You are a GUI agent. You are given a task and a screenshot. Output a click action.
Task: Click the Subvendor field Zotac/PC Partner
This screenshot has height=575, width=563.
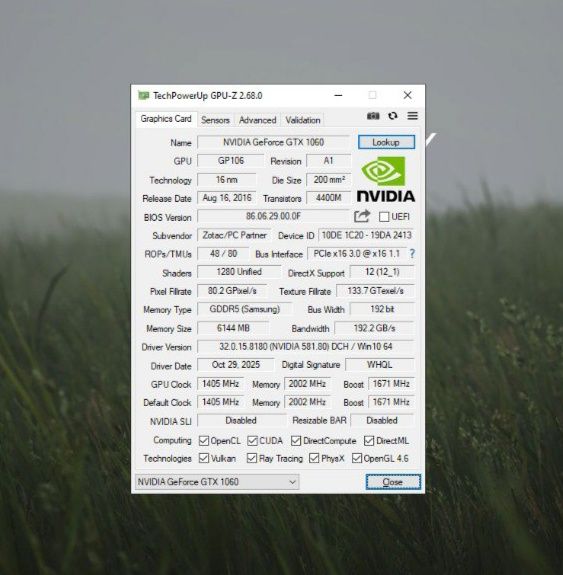click(x=234, y=235)
